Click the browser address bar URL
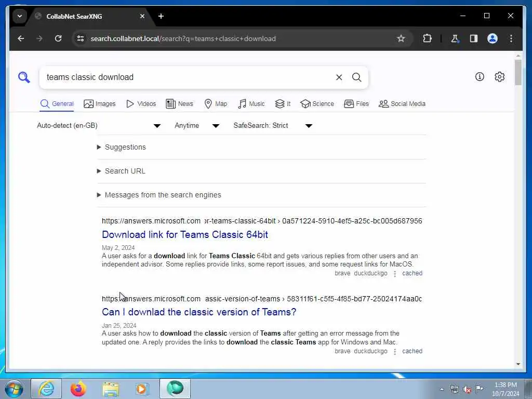The width and height of the screenshot is (532, 399). 183,38
